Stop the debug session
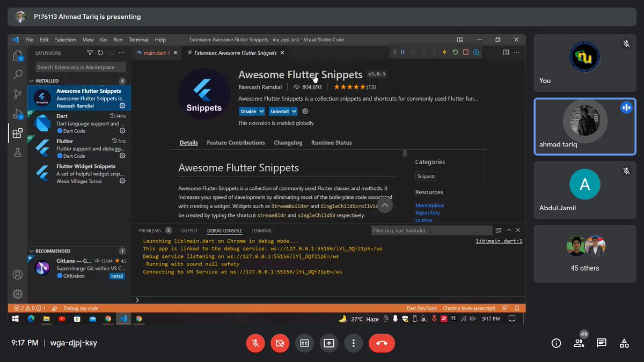Screen dimensions: 644x362 pos(465,52)
